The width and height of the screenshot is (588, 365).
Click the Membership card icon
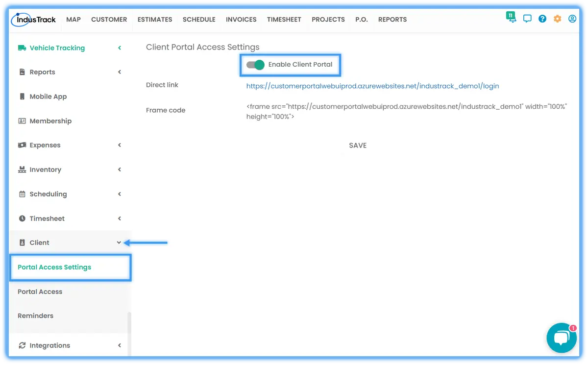[x=22, y=121]
